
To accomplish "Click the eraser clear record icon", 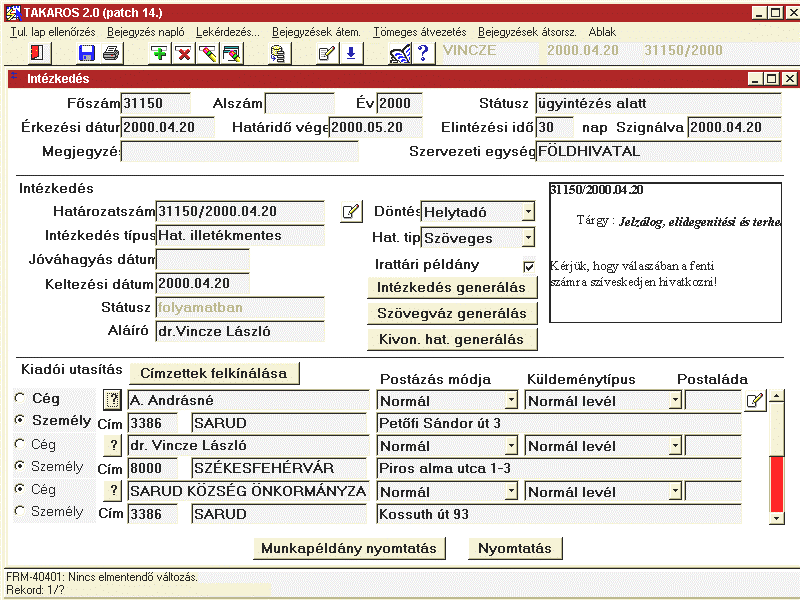I will (x=208, y=53).
